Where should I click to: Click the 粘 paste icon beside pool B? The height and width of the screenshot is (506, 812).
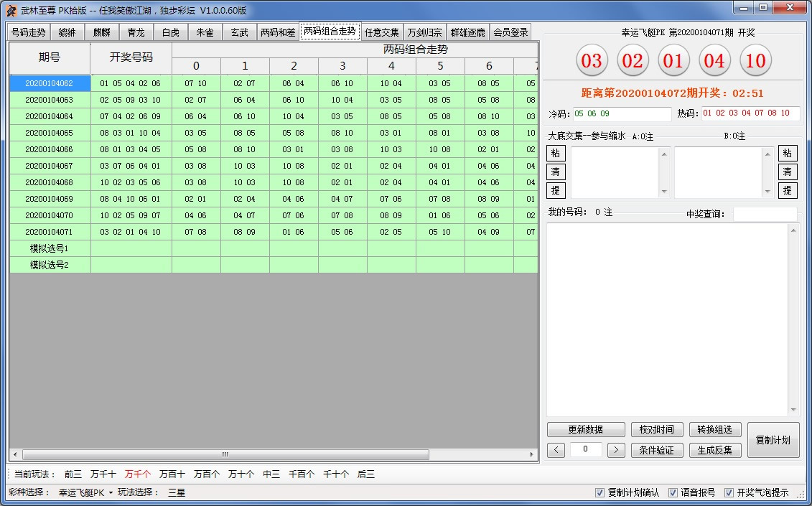[788, 153]
